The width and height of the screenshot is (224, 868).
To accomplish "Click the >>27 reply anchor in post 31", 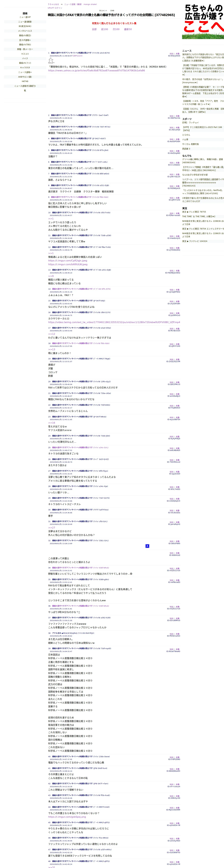I will pos(52,528).
